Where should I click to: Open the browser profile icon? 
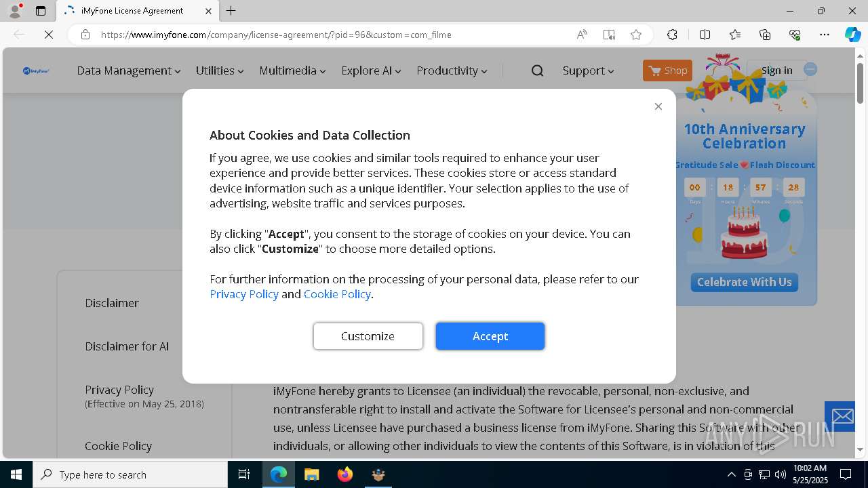click(15, 11)
